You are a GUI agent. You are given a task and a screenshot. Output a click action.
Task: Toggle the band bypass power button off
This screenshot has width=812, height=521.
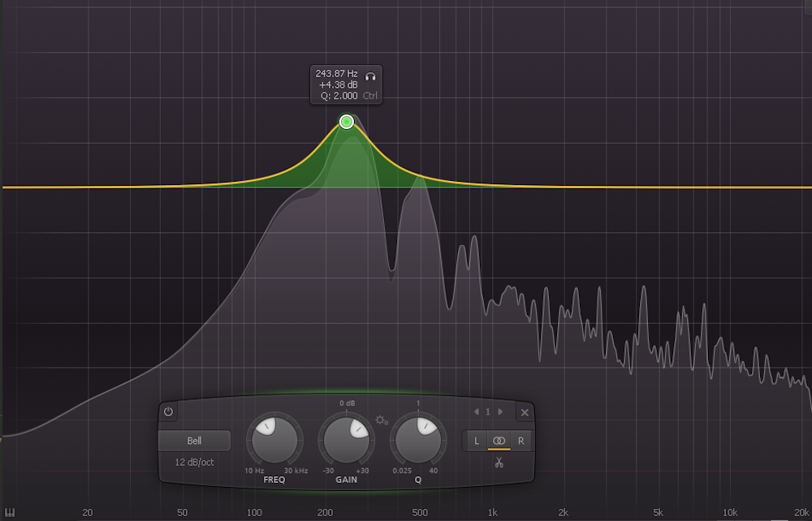(168, 412)
